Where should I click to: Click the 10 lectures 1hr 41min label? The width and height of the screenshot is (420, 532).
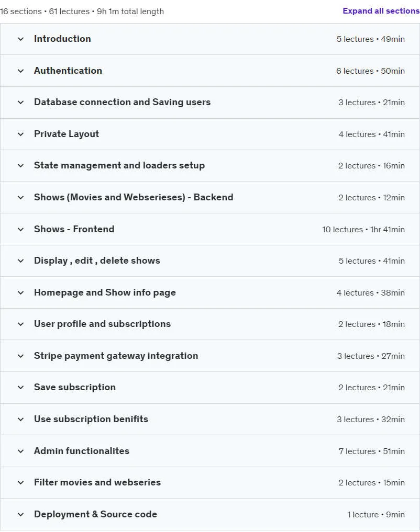(363, 230)
